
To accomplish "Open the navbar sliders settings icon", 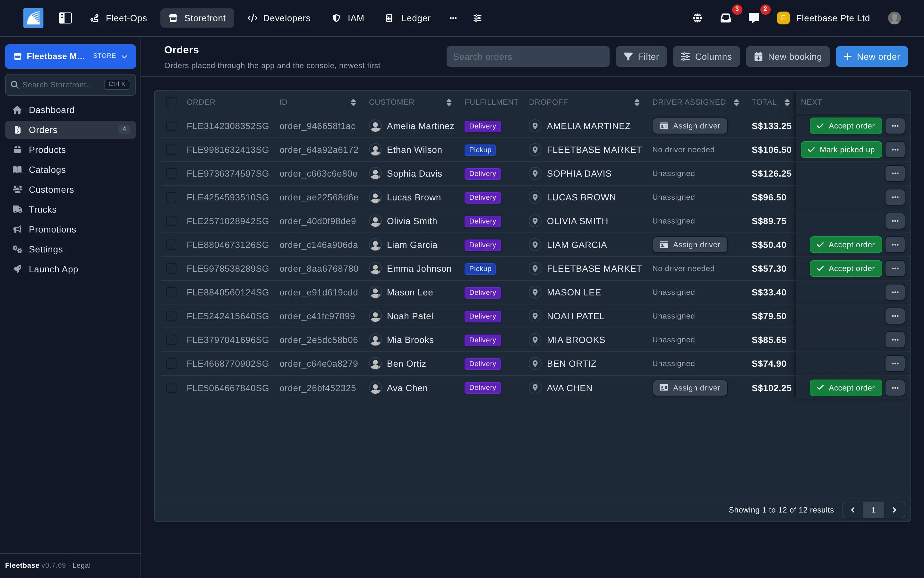I will click(477, 18).
